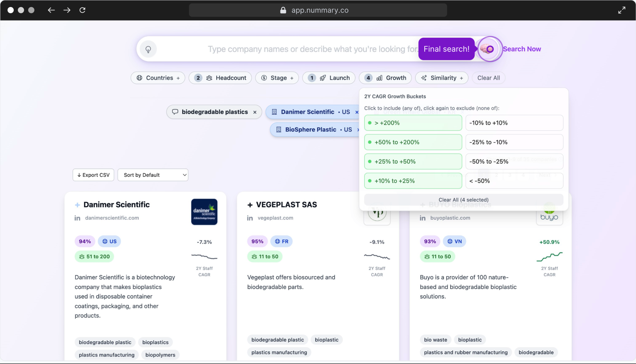
Task: Toggle the > +200% growth bucket
Action: (x=413, y=123)
